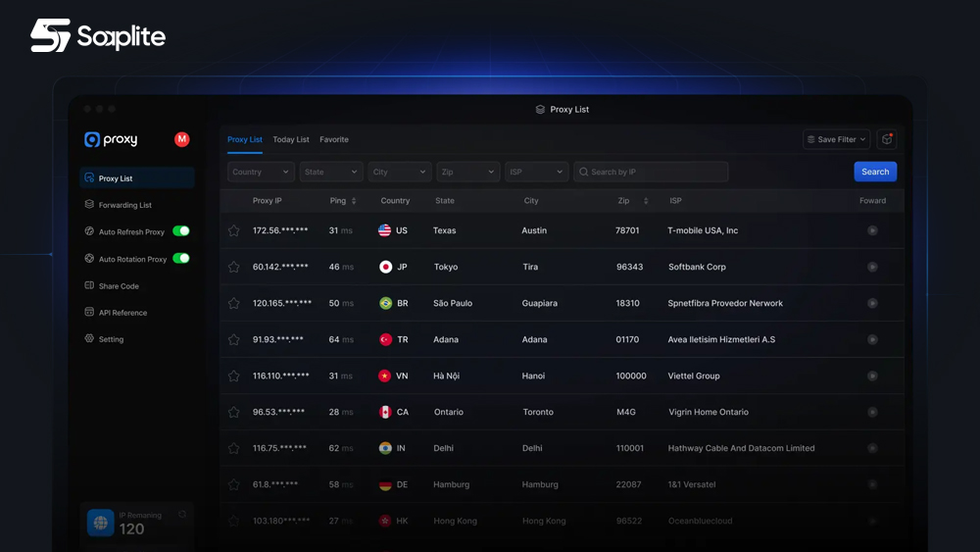Click forward button for Viettel Group row
The image size is (980, 552).
(x=872, y=376)
